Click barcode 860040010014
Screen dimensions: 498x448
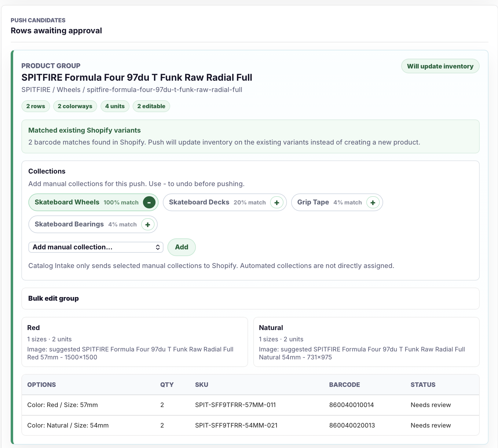click(352, 405)
